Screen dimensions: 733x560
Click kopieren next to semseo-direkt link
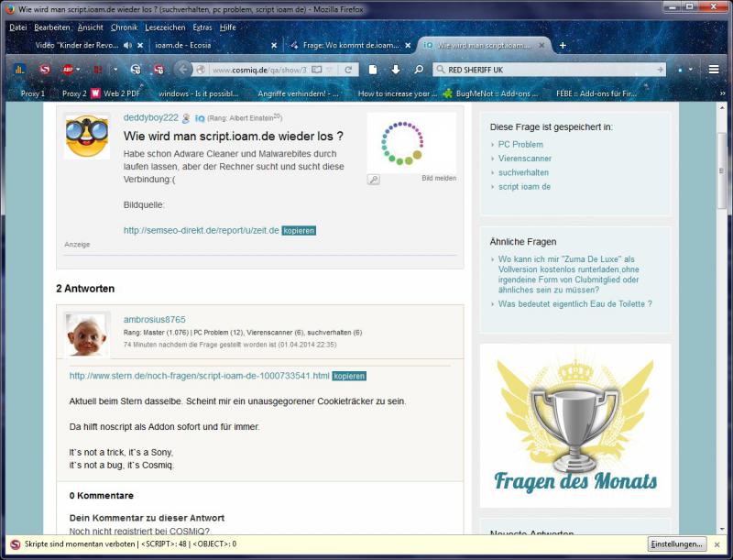coord(299,230)
